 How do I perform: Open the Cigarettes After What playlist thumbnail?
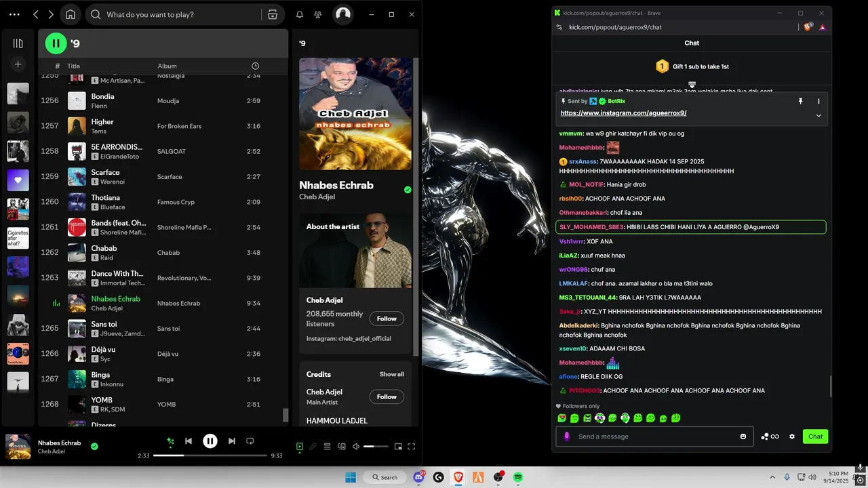click(18, 238)
